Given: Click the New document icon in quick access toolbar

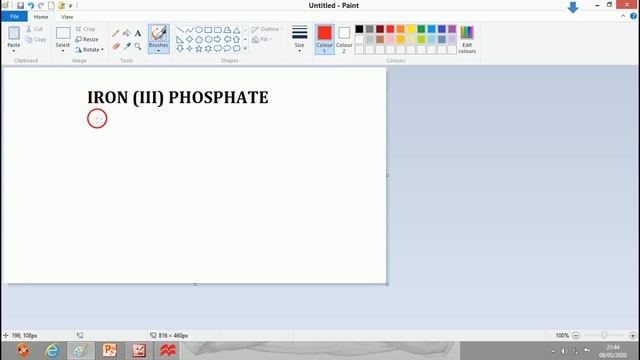Looking at the screenshot, I should coord(51,5).
